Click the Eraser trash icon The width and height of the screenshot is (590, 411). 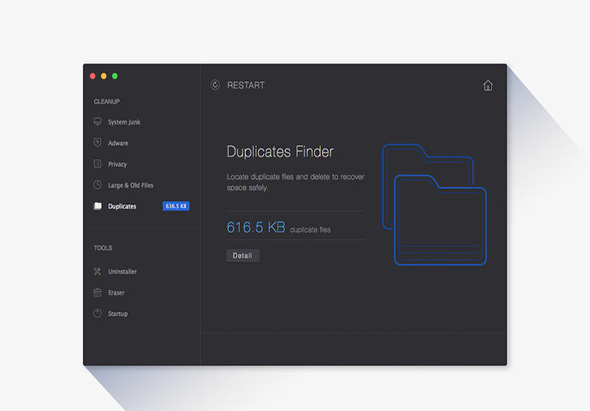tap(97, 292)
